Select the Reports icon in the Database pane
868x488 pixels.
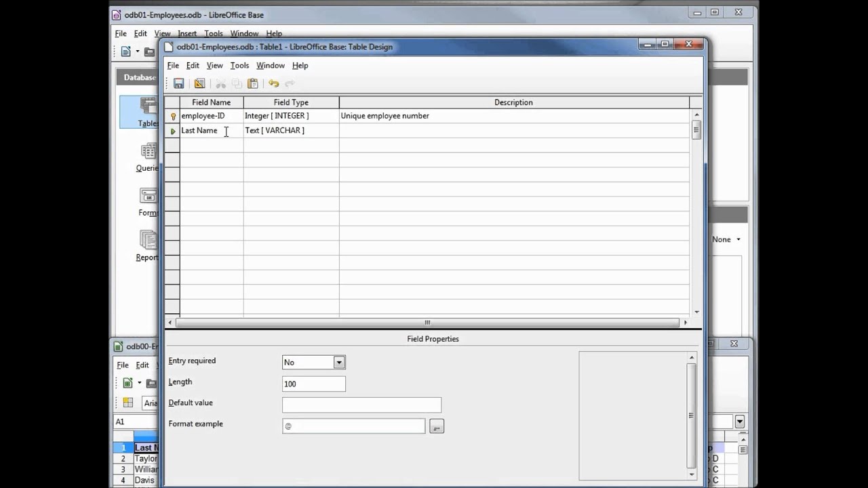click(148, 246)
